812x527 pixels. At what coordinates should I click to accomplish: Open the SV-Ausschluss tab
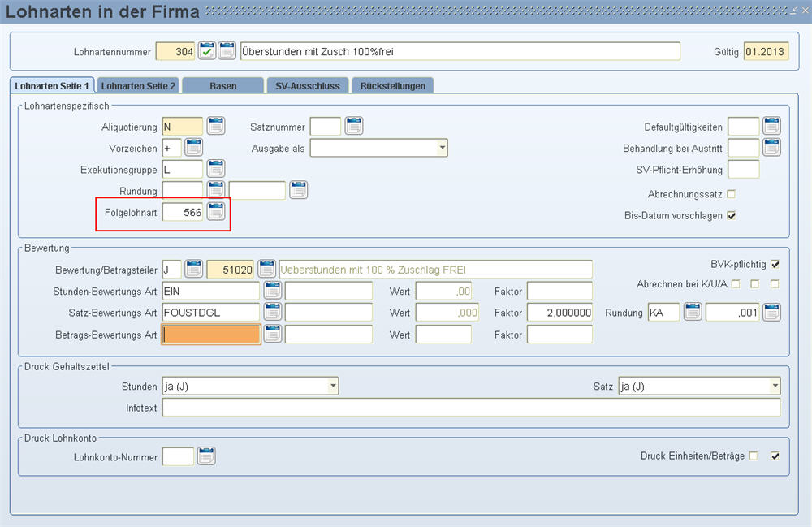point(308,86)
